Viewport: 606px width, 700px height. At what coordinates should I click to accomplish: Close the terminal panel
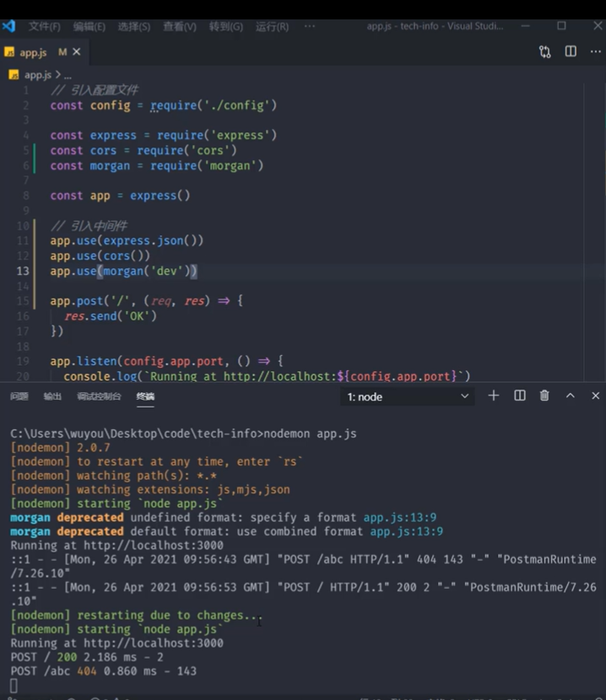point(595,396)
